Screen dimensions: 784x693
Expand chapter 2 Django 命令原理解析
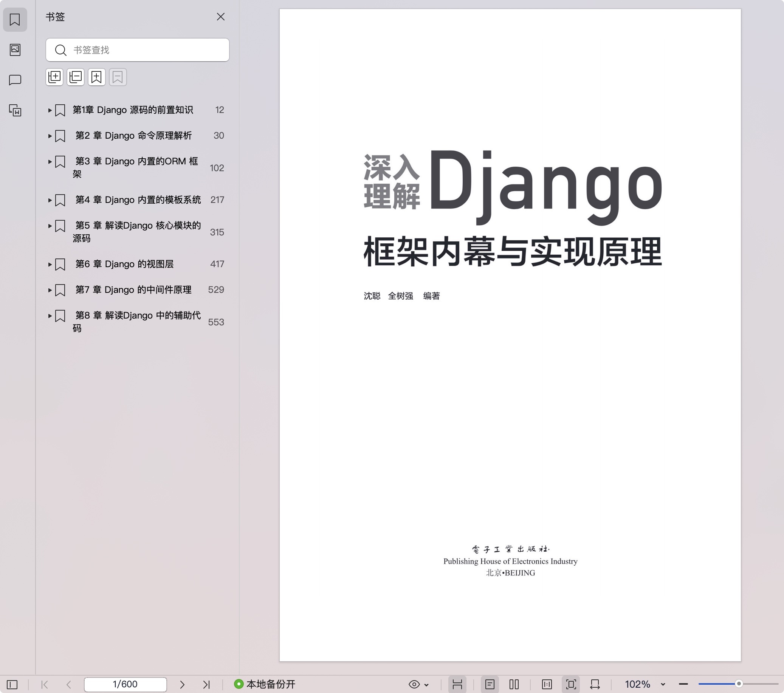pyautogui.click(x=50, y=136)
